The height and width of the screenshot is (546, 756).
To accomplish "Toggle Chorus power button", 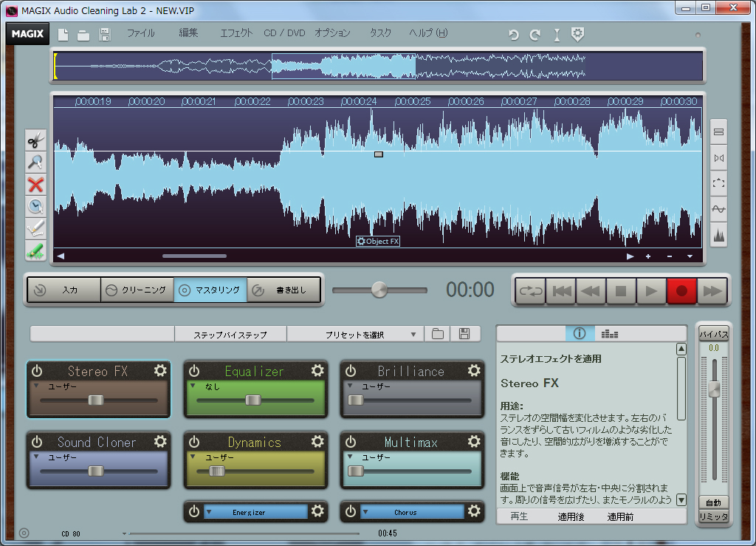I will click(351, 511).
